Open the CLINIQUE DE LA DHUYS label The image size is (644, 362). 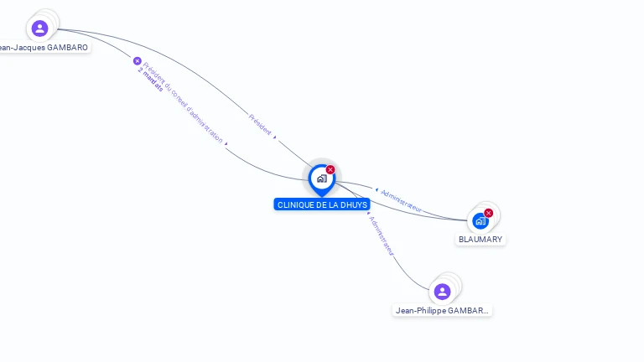(x=322, y=204)
